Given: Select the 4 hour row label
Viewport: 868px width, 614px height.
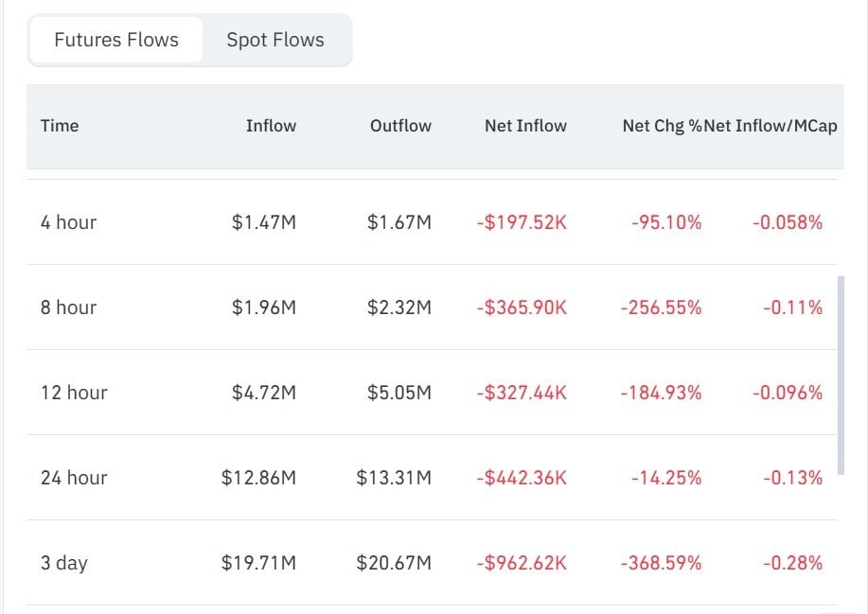Looking at the screenshot, I should coord(68,222).
